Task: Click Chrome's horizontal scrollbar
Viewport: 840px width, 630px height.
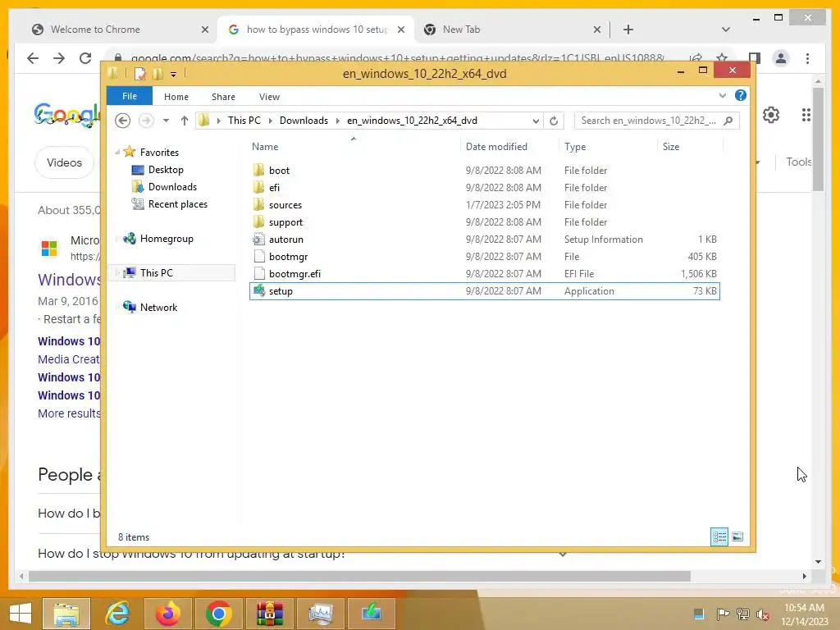Action: pos(359,577)
